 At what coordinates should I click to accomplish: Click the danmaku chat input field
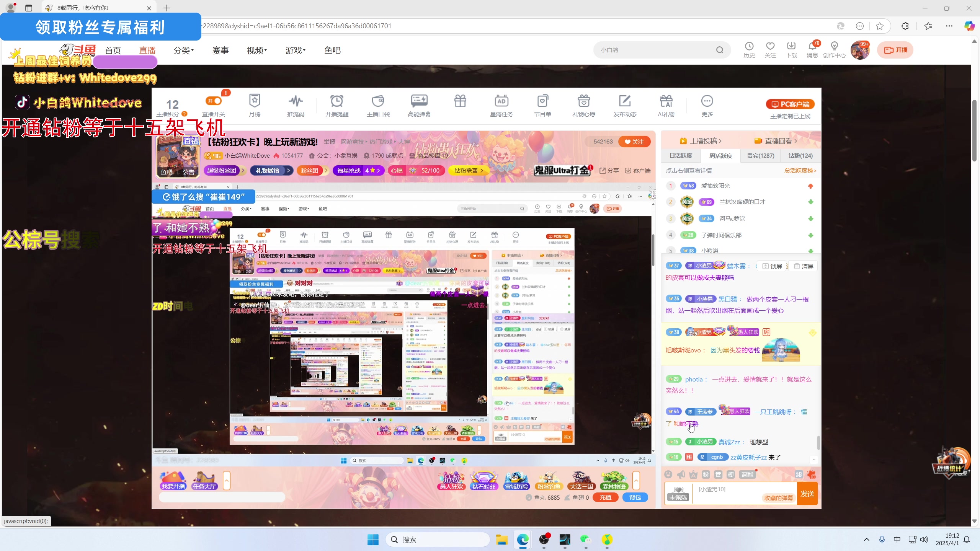[727, 490]
